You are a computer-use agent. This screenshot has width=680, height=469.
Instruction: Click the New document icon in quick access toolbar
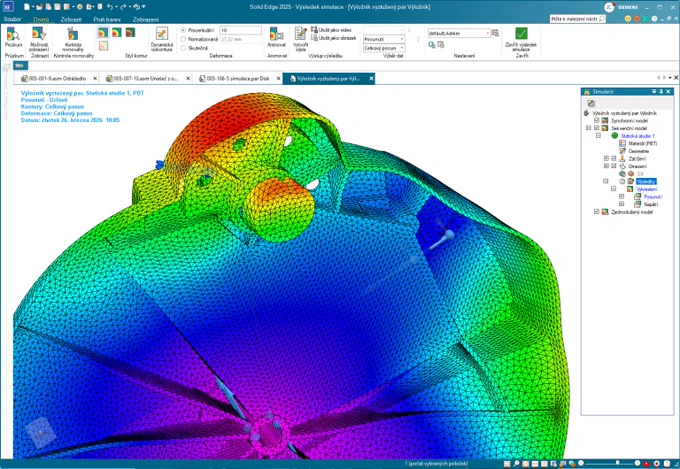point(27,7)
